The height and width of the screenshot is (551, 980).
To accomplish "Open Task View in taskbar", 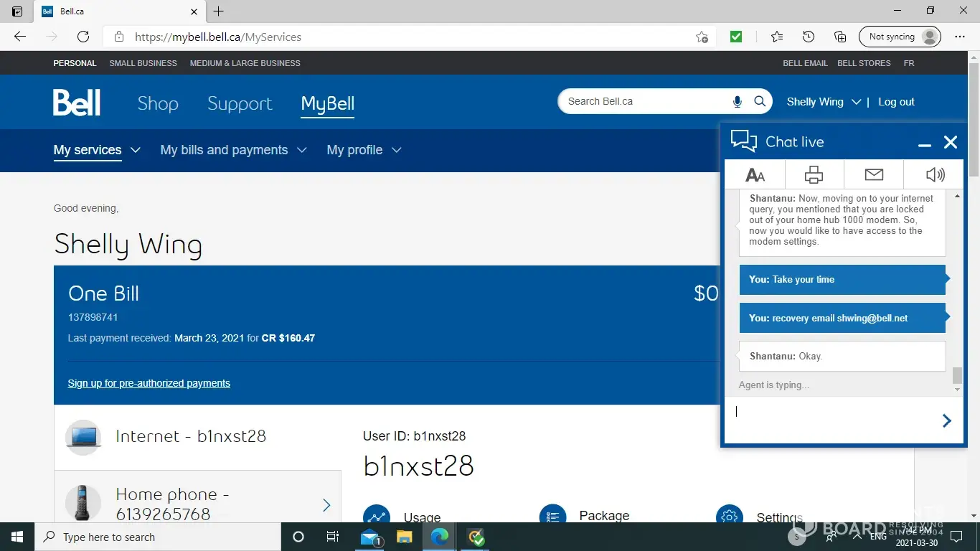I will 333,537.
